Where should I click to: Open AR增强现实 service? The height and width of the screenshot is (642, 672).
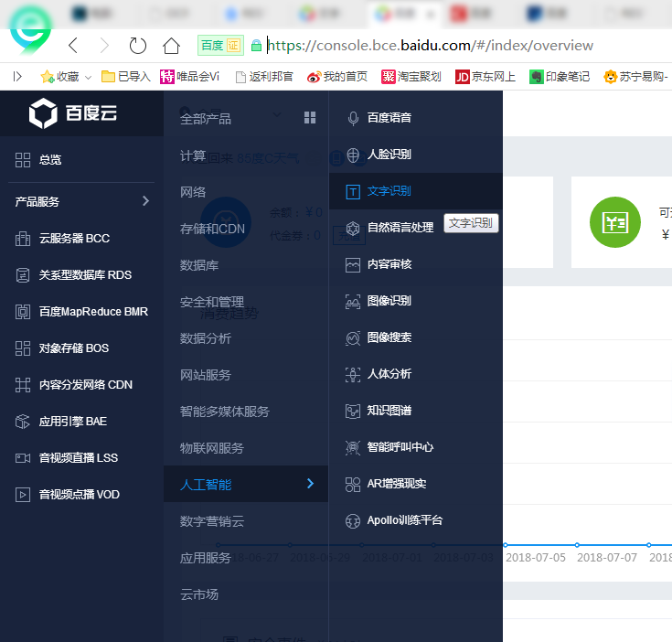(x=416, y=484)
